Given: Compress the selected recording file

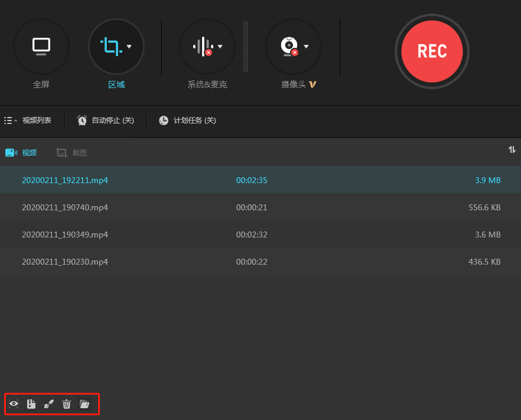Looking at the screenshot, I should coord(31,404).
